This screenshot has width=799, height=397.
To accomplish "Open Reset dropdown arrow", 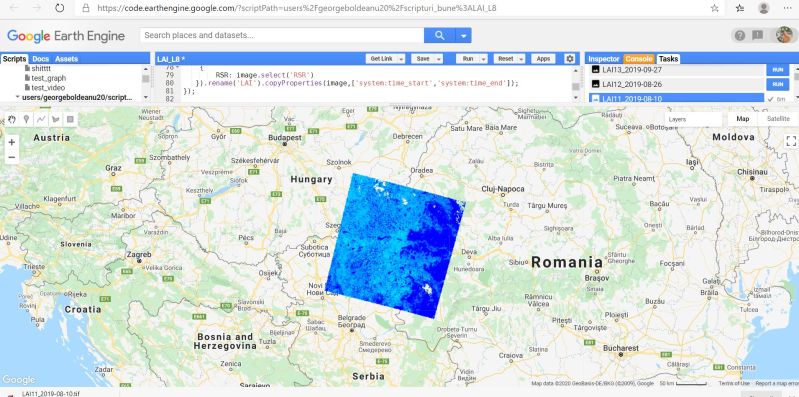I will tap(521, 59).
